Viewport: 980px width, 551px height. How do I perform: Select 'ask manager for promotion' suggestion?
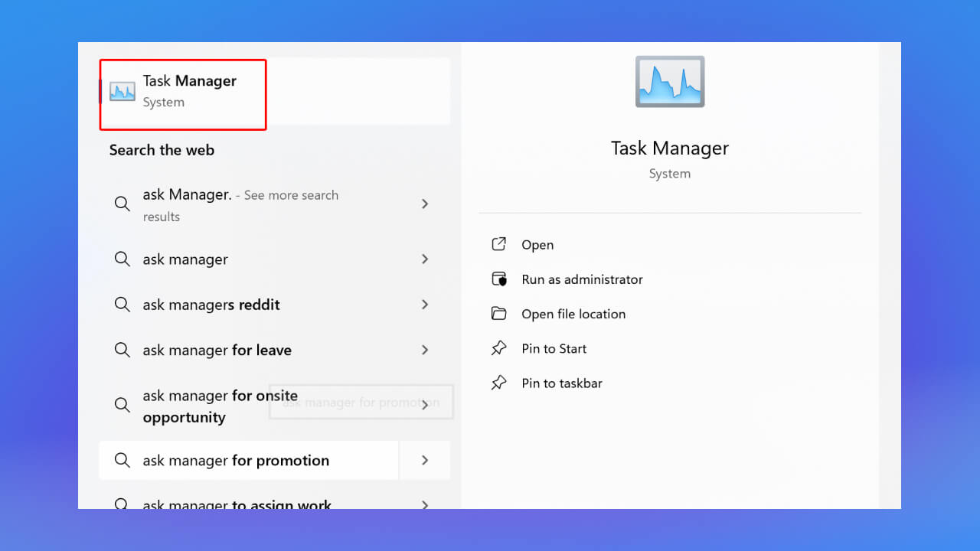click(x=249, y=460)
